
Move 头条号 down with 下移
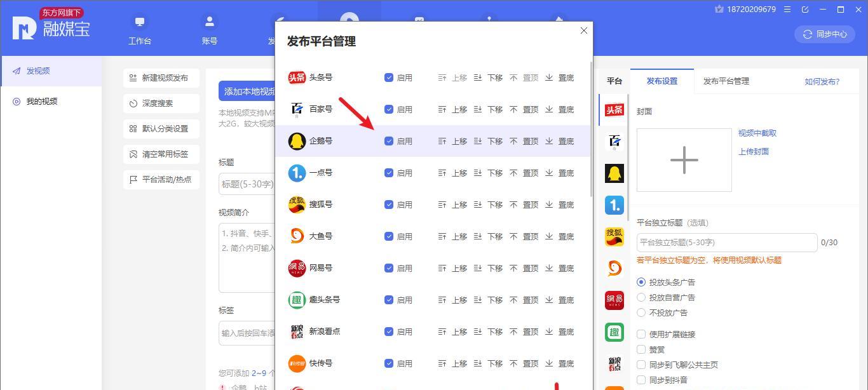point(488,77)
